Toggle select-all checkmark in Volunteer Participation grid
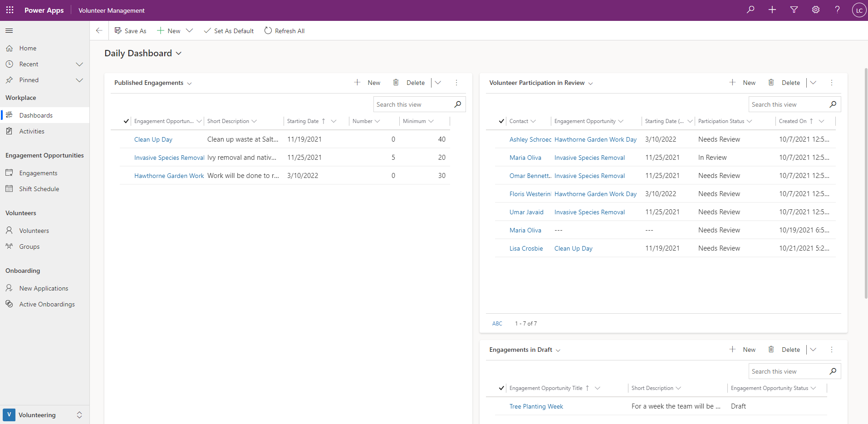Image resolution: width=868 pixels, height=424 pixels. [x=501, y=121]
